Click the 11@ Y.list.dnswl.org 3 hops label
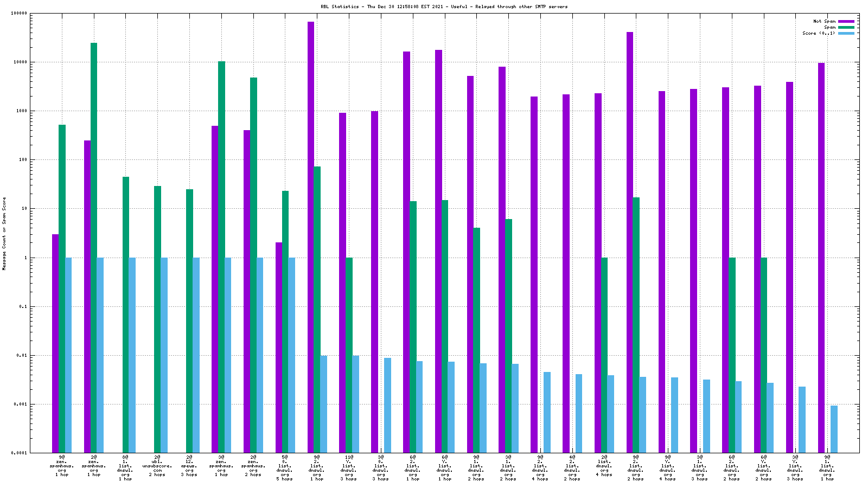868x488 pixels. [349, 468]
